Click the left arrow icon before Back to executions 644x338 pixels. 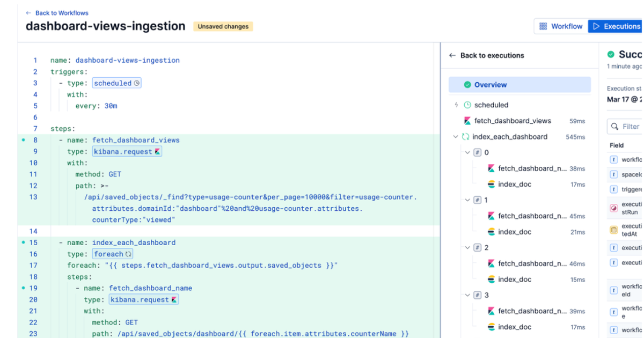tap(452, 55)
